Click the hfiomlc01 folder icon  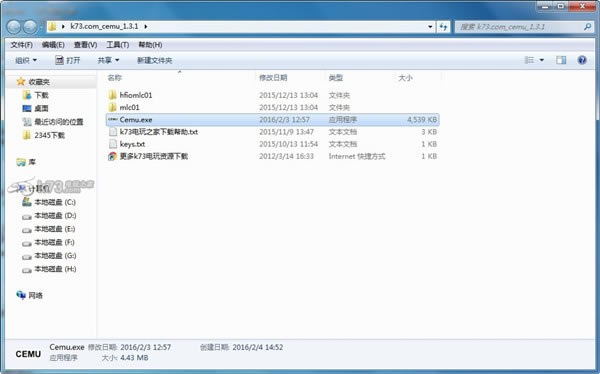pyautogui.click(x=112, y=95)
